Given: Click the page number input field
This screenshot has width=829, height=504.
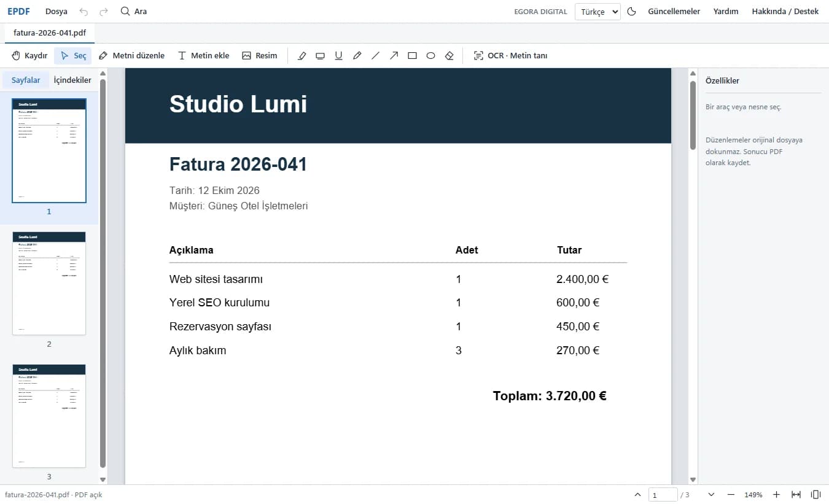Looking at the screenshot, I should (663, 495).
